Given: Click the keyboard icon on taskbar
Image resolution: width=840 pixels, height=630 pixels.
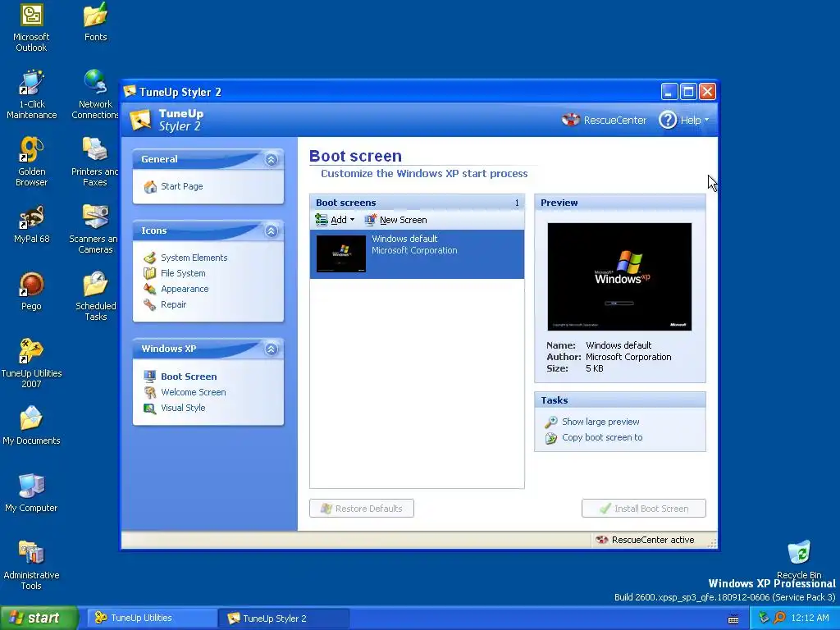Looking at the screenshot, I should tap(733, 619).
